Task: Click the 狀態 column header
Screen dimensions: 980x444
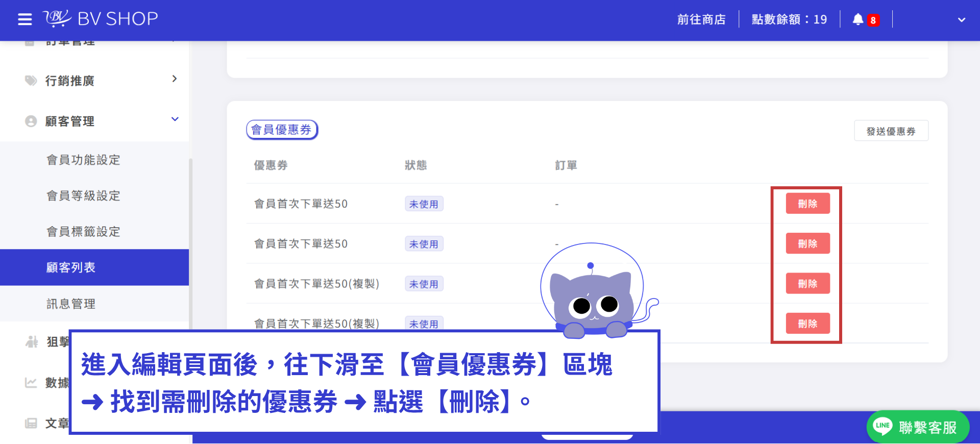Action: 415,165
